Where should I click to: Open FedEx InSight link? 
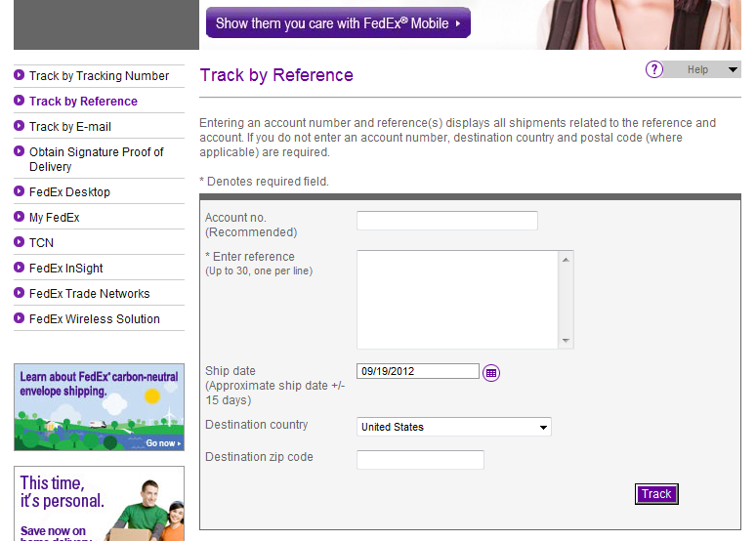(66, 269)
